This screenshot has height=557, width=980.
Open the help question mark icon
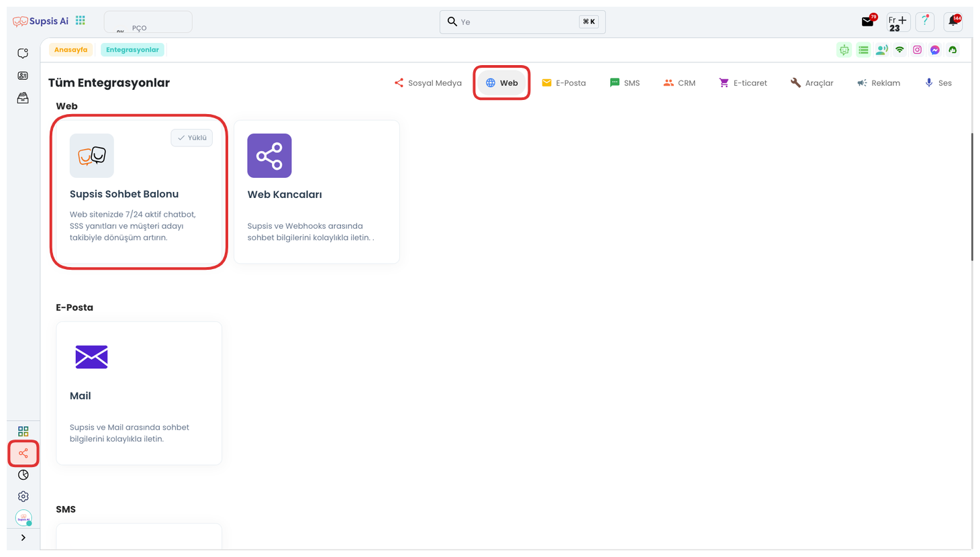pos(925,21)
